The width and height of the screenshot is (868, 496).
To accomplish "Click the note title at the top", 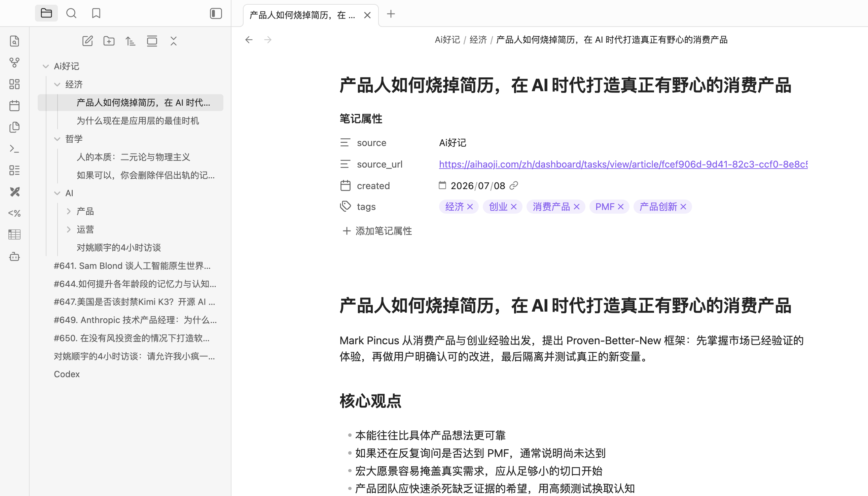I will point(565,85).
